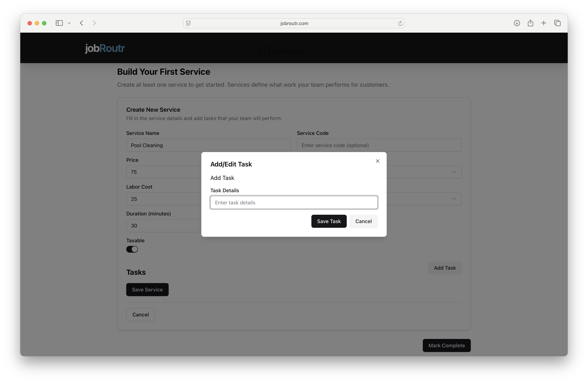The height and width of the screenshot is (383, 588).
Task: Close the Add/Edit Task dialog with X
Action: click(x=378, y=161)
